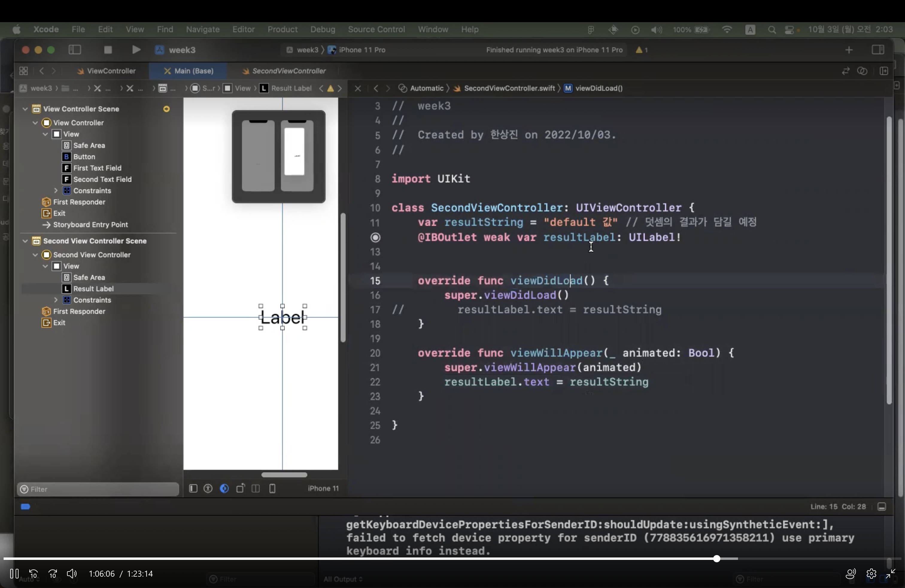This screenshot has width=905, height=588.
Task: Collapse the Second View Controller Scene
Action: [x=25, y=241]
